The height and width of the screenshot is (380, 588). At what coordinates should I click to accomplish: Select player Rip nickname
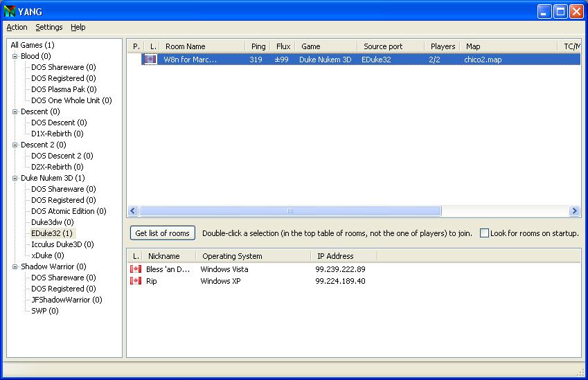[x=152, y=281]
